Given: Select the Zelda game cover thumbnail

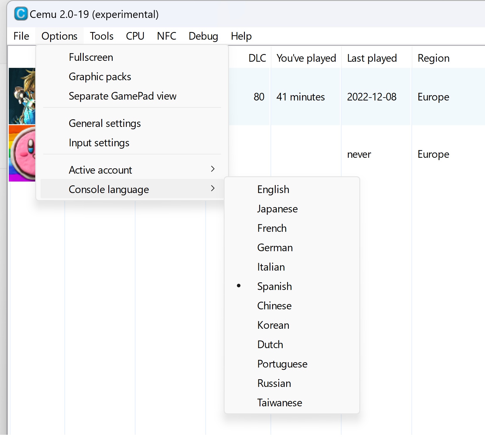Looking at the screenshot, I should pos(22,96).
